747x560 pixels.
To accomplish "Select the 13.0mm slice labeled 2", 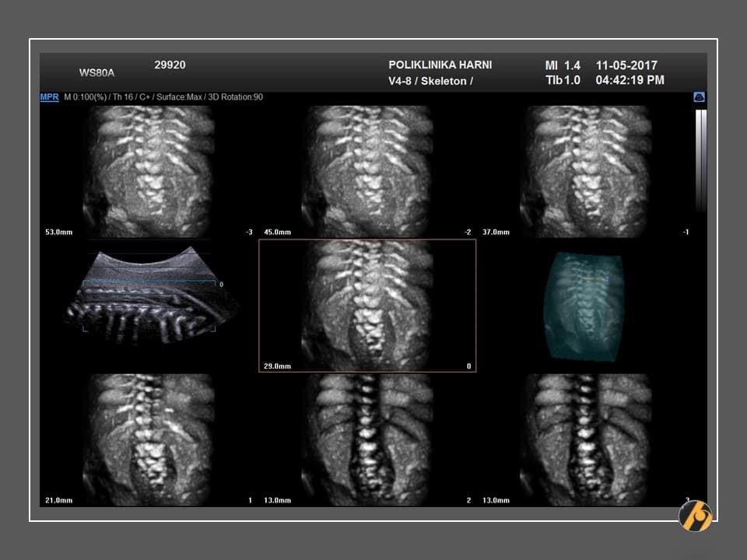I will tap(367, 439).
